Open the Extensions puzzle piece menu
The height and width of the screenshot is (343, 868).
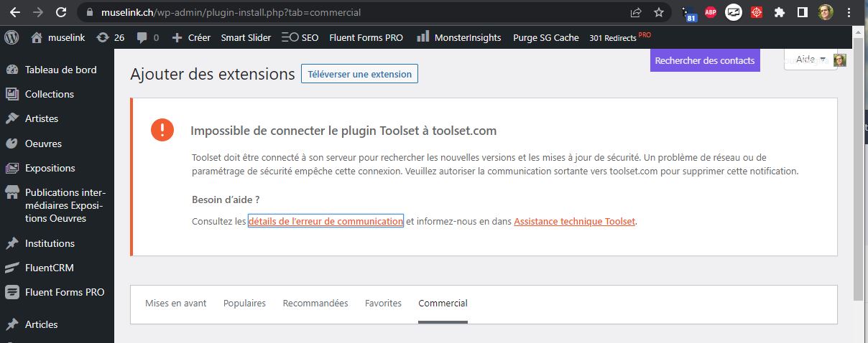(779, 12)
